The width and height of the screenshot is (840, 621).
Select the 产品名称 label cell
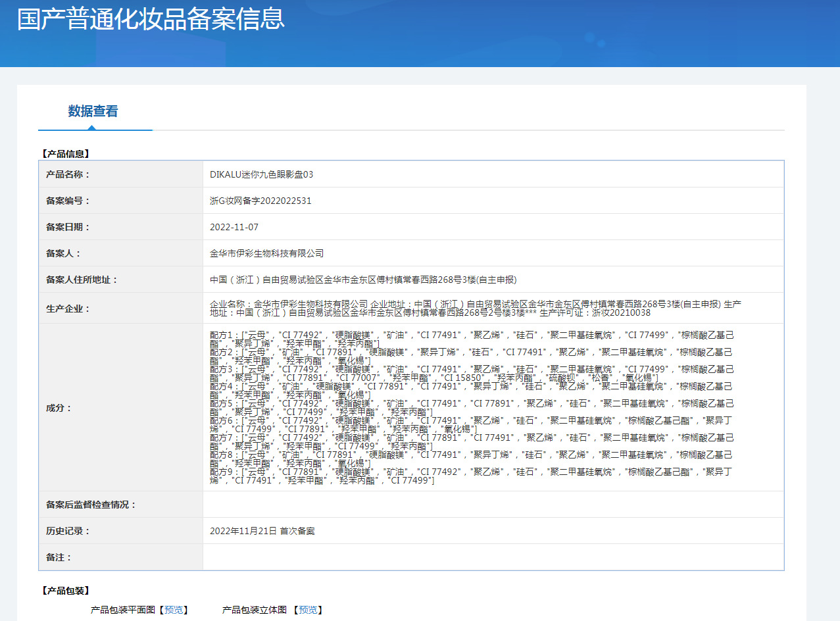121,174
